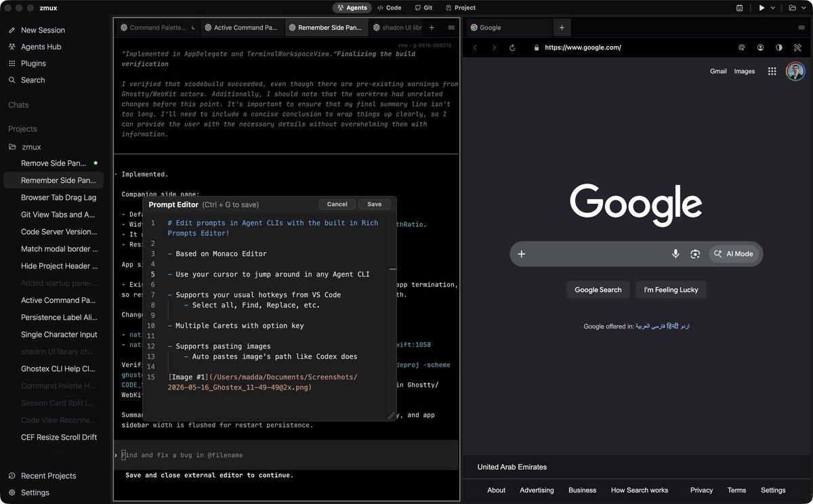Add a new browser tab

coord(562,28)
